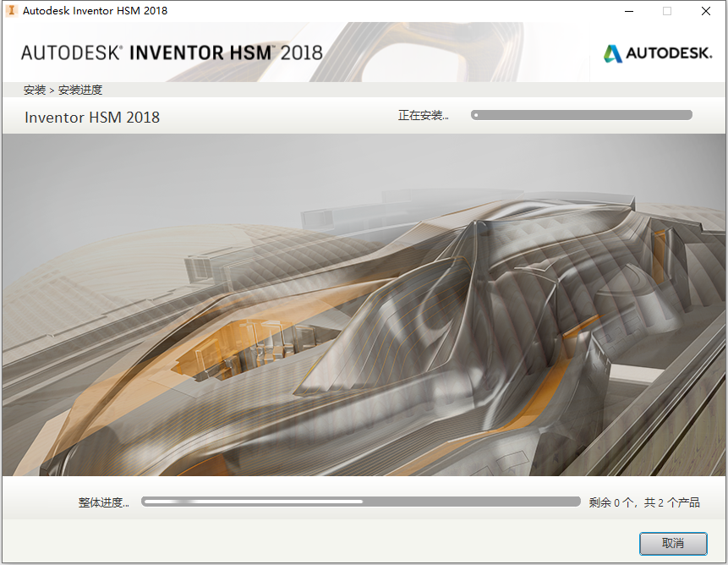Click the Inventor title bar app icon
This screenshot has height=565, width=728.
[11, 10]
